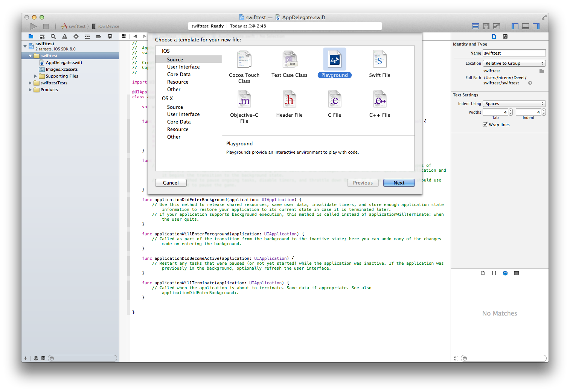
Task: Open the Breakpoint navigator
Action: [99, 37]
